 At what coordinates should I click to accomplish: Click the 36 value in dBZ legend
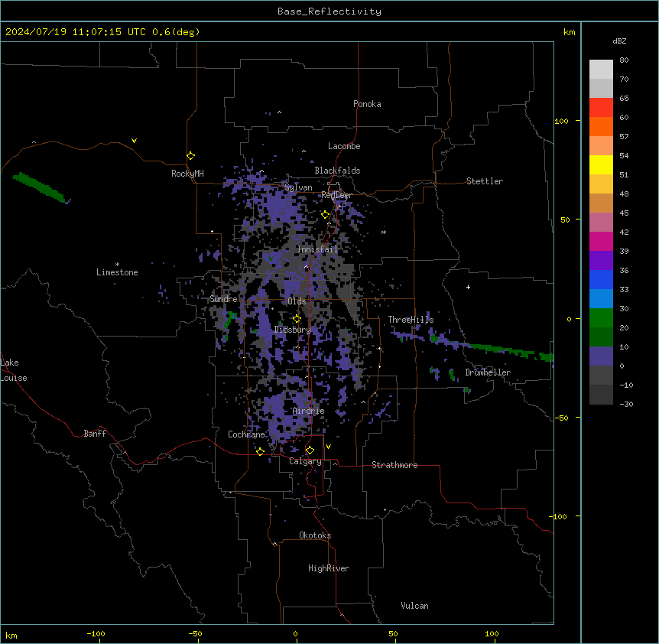[x=624, y=270]
